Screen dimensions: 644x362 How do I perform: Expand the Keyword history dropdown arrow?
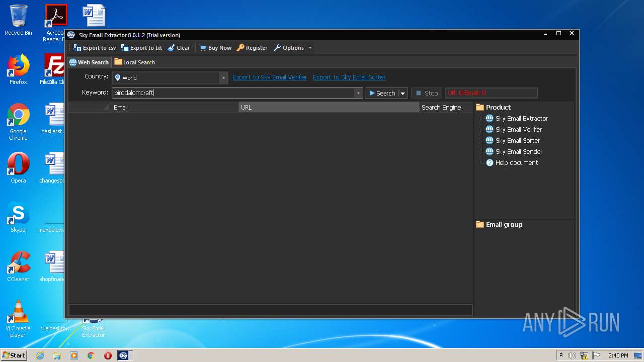pyautogui.click(x=358, y=93)
